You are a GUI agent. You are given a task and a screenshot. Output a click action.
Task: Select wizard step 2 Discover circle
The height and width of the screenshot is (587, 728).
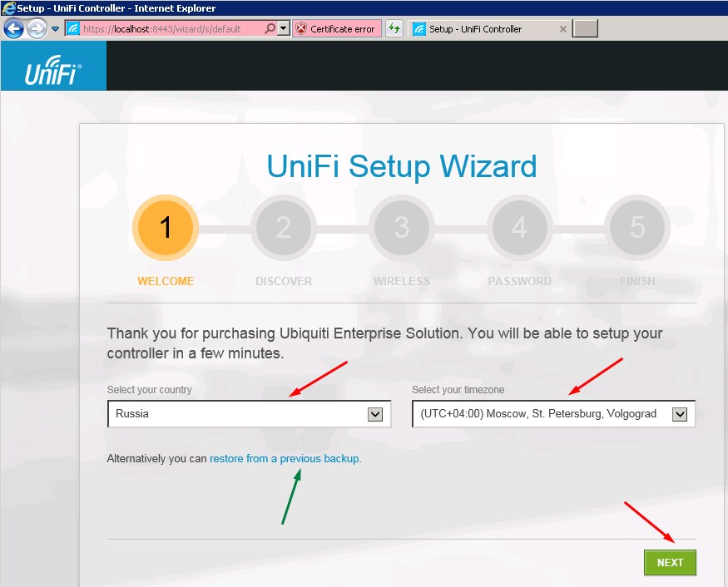coord(284,227)
